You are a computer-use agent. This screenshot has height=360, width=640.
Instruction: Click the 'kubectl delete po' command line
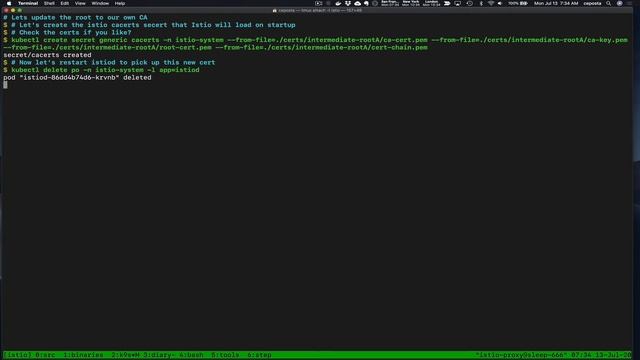tap(105, 70)
